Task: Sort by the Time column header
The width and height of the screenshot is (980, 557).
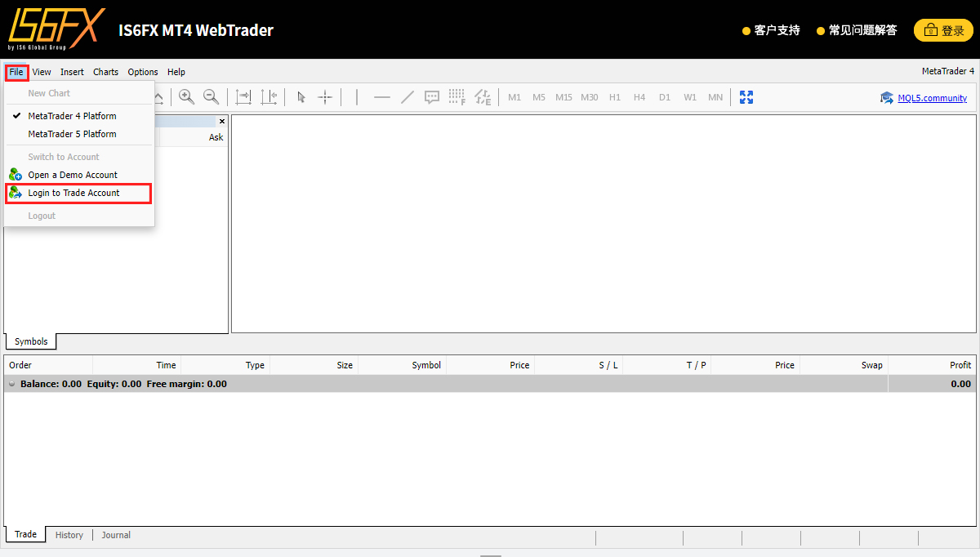Action: point(136,365)
